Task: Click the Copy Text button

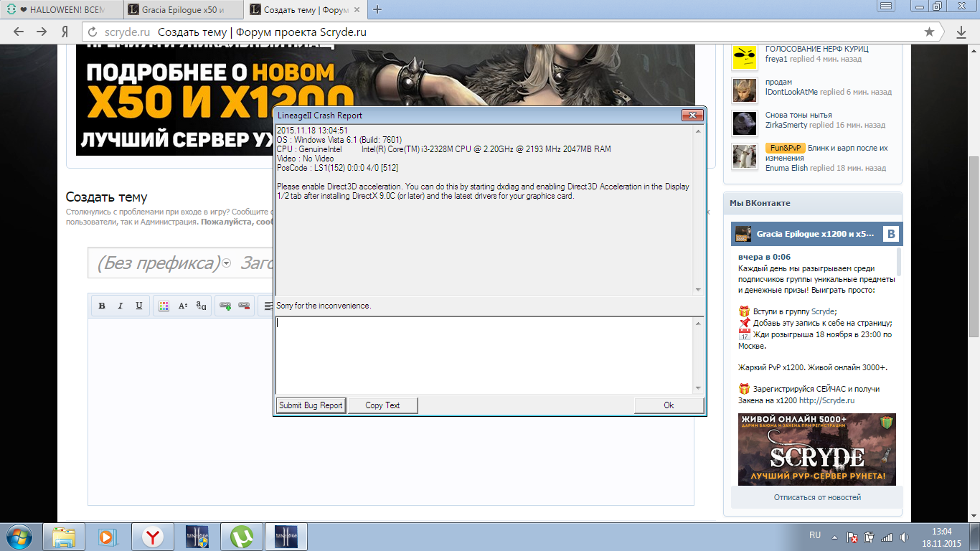Action: (x=382, y=405)
